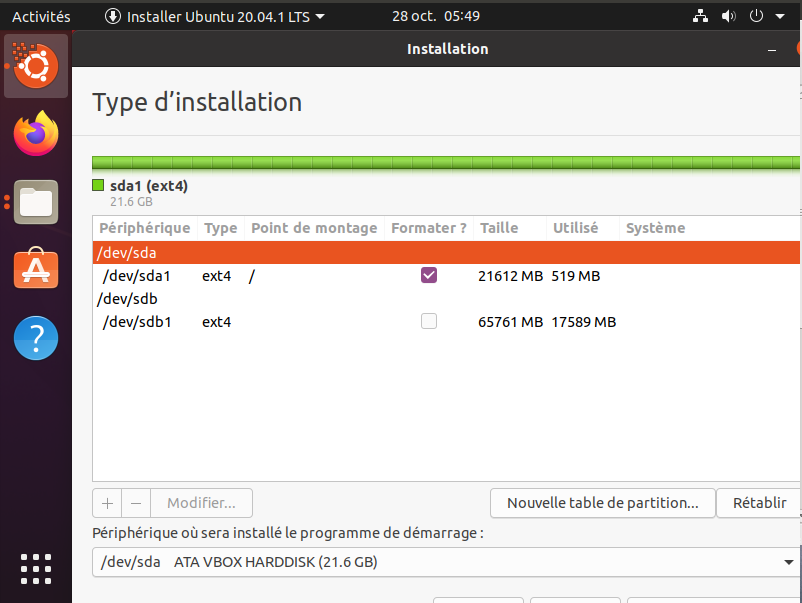The height and width of the screenshot is (603, 802).
Task: Click the network status icon
Action: pos(700,16)
